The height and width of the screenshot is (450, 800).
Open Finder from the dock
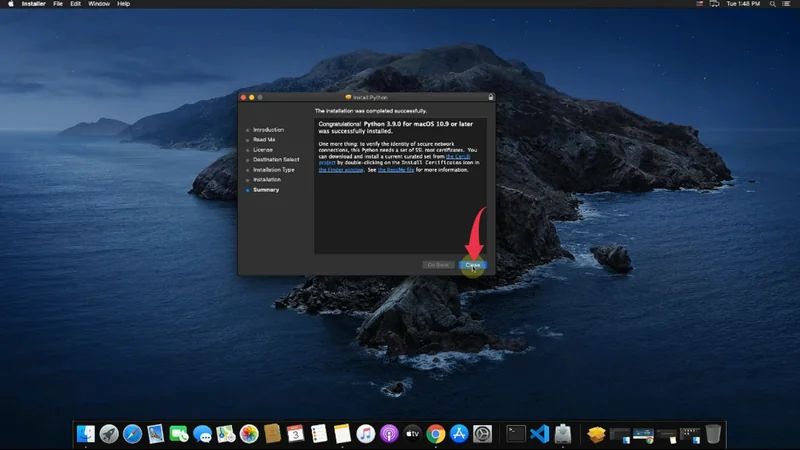tap(86, 434)
